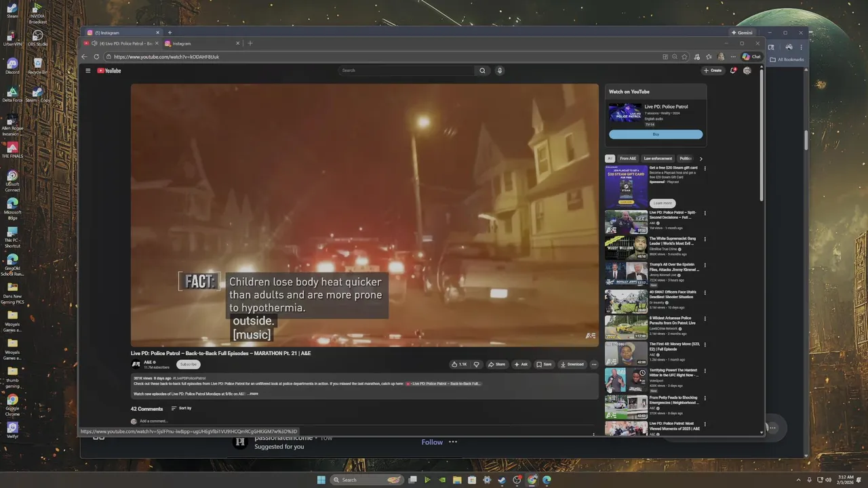Open a new tab in front window
Screen dimensions: 868x488
[x=250, y=43]
